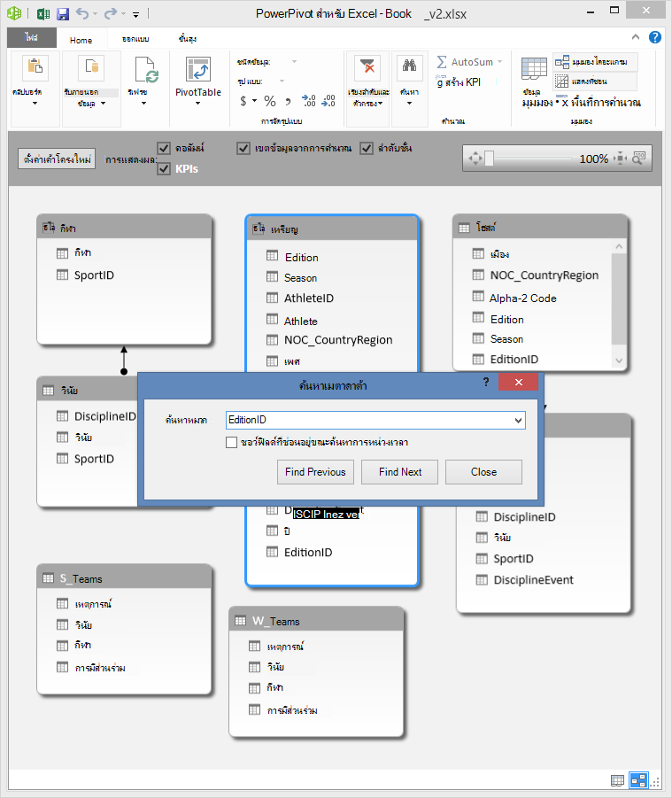672x798 pixels.
Task: Switch to the Advanced tab
Action: click(x=187, y=39)
